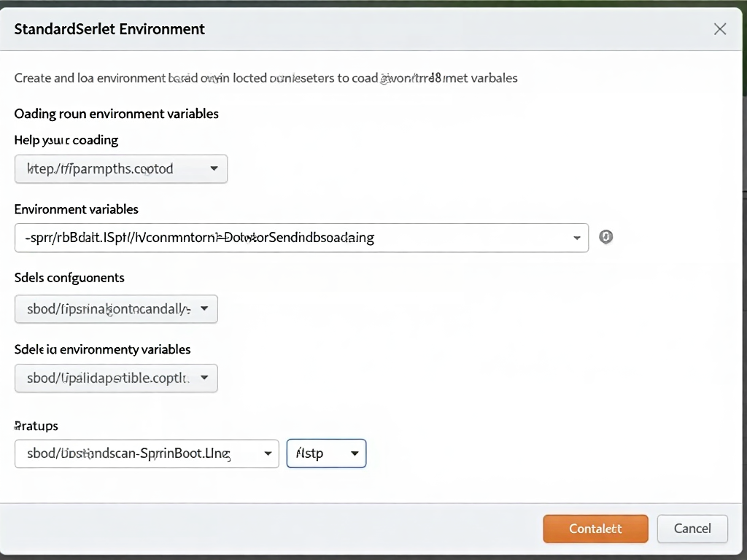Open the Alstp dropdown arrow
Image resolution: width=747 pixels, height=560 pixels.
355,454
